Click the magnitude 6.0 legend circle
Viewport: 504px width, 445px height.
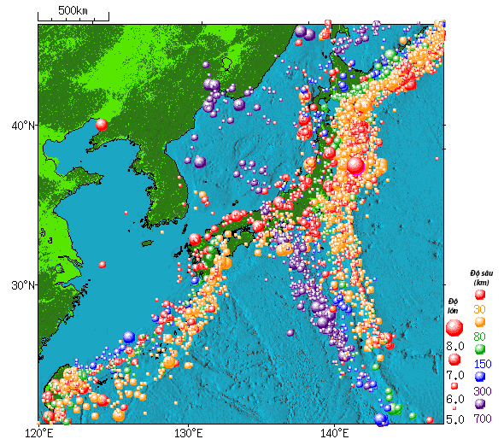[454, 386]
